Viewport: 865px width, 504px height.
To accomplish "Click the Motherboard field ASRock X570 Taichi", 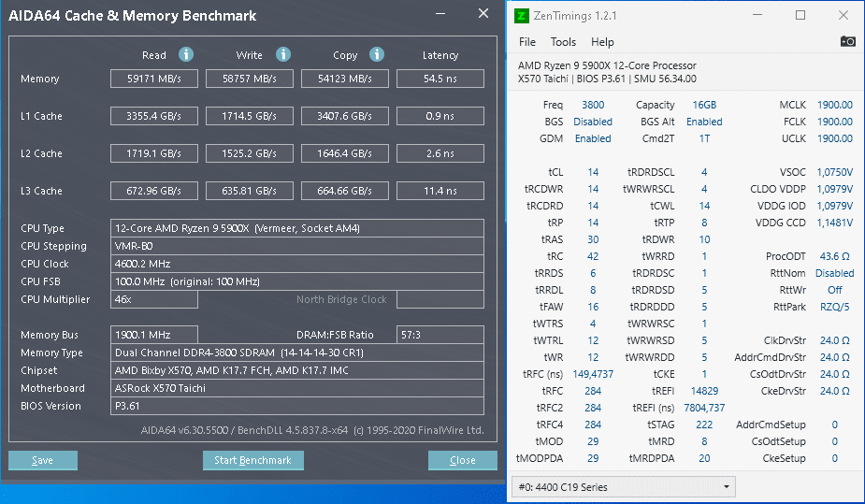I will point(296,388).
